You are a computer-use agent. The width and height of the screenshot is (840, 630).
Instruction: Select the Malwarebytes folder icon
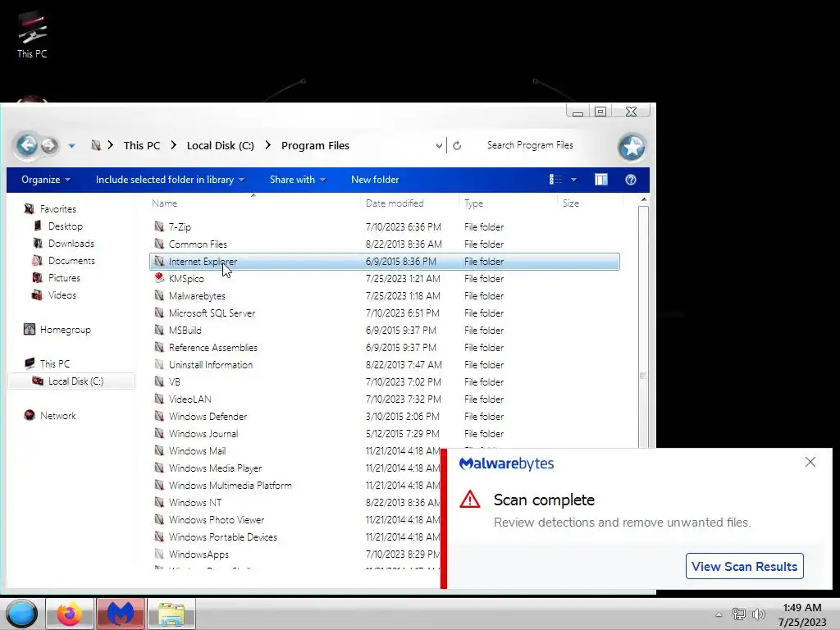[x=159, y=295]
